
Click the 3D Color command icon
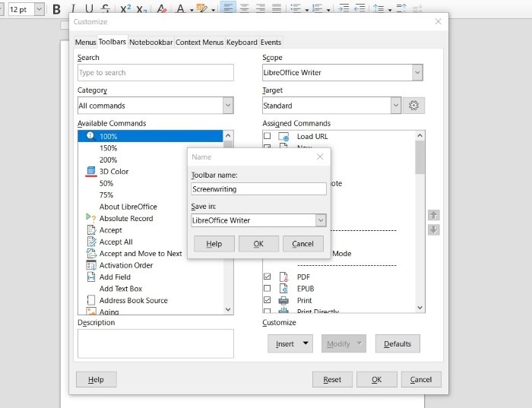click(91, 172)
